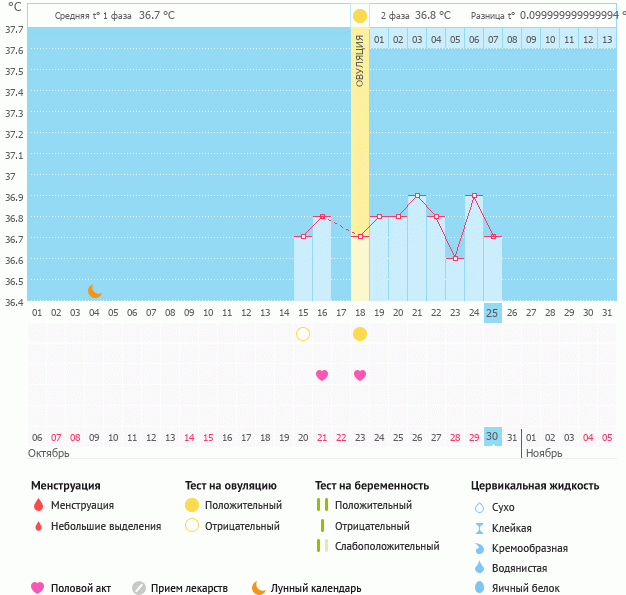
Task: Click phase 2 day 01 in header
Action: 379,40
